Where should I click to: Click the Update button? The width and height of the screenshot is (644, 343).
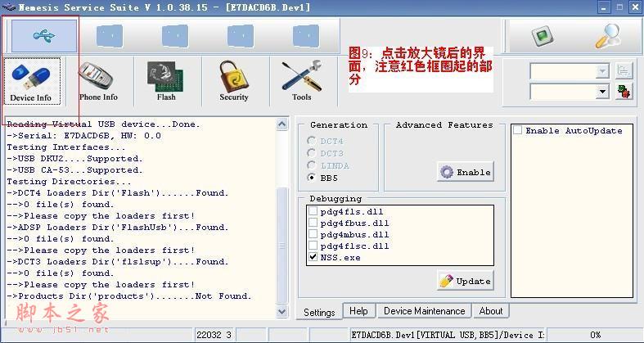click(466, 281)
